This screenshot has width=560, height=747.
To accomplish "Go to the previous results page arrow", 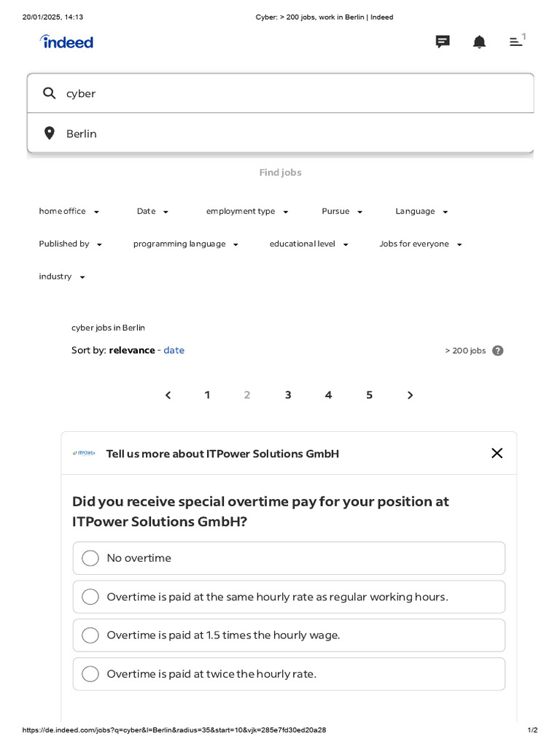I will (x=168, y=395).
